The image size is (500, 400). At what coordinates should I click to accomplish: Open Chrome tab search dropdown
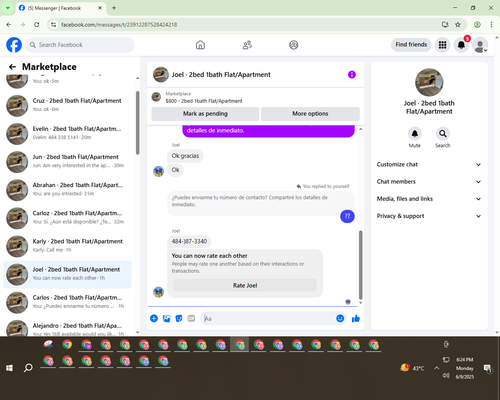(8, 8)
